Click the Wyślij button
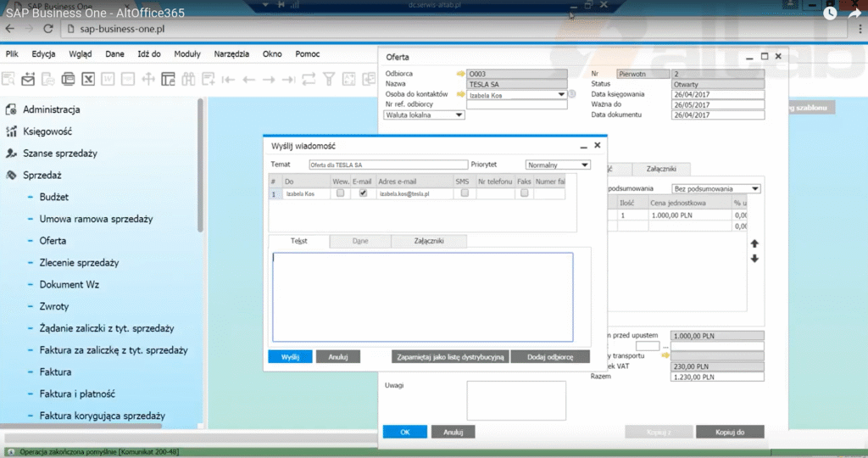Image resolution: width=868 pixels, height=458 pixels. click(290, 357)
